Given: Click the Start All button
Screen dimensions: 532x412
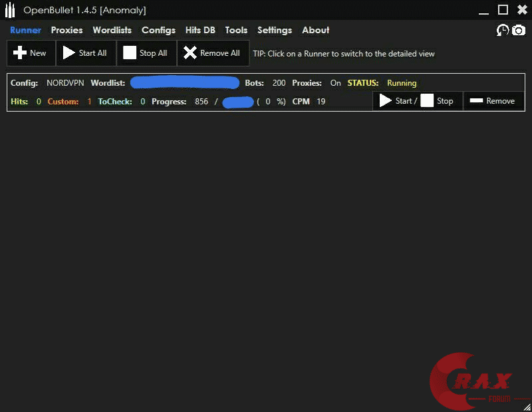Looking at the screenshot, I should click(x=86, y=53).
